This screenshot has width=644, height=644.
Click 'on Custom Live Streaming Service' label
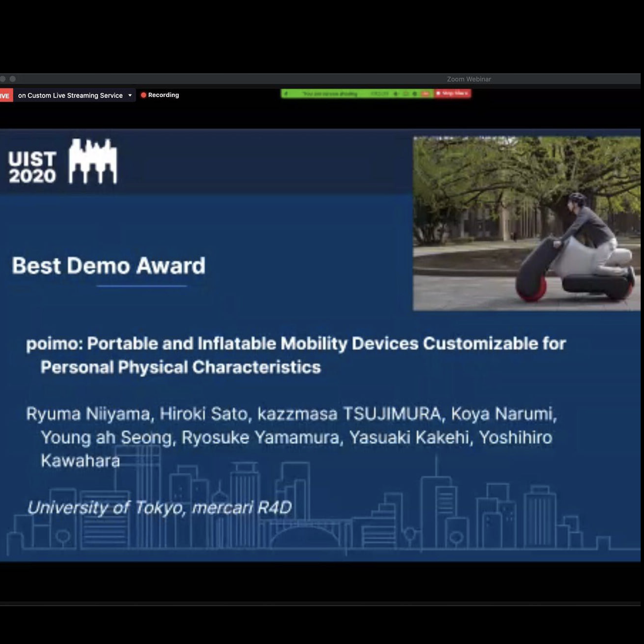point(70,95)
